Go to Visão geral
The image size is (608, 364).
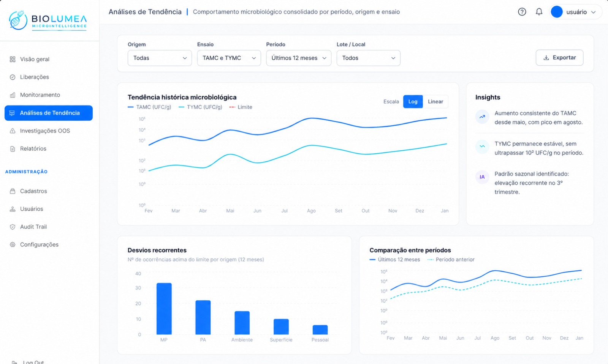pyautogui.click(x=49, y=59)
